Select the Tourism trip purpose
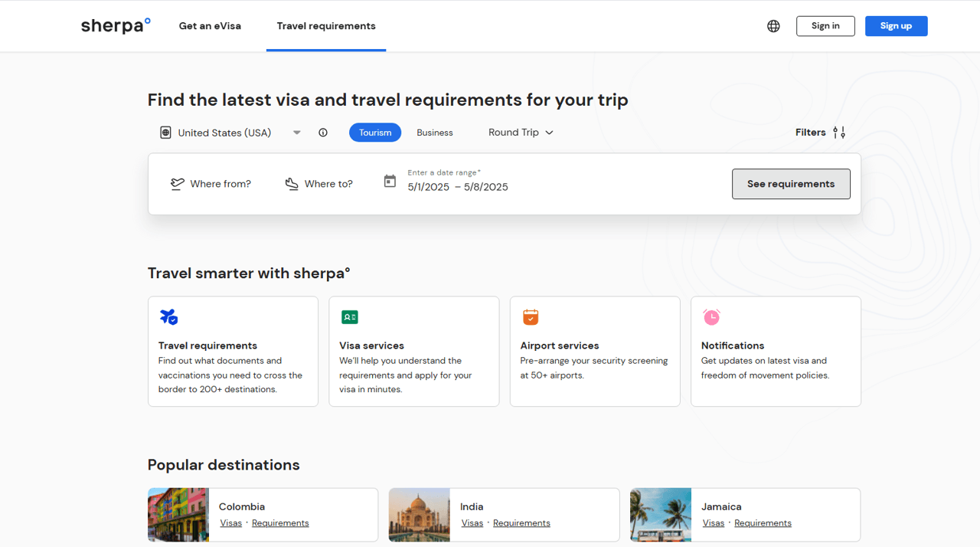 [x=375, y=133]
